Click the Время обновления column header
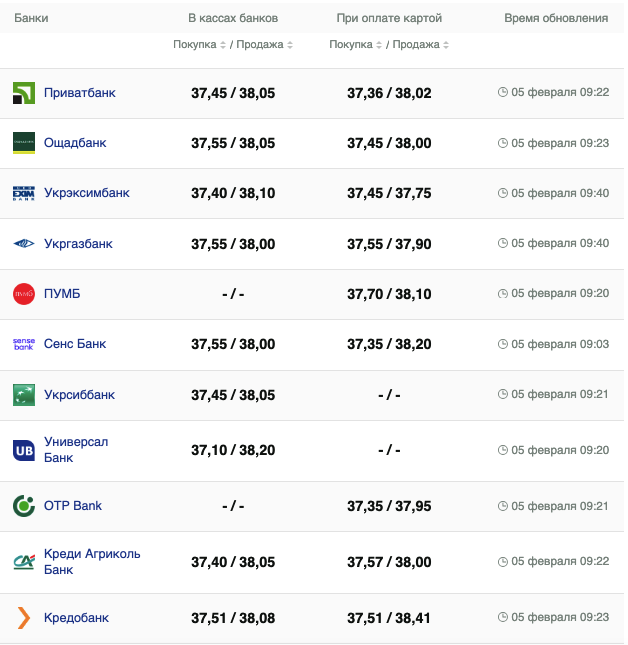The width and height of the screenshot is (628, 645). (x=555, y=18)
